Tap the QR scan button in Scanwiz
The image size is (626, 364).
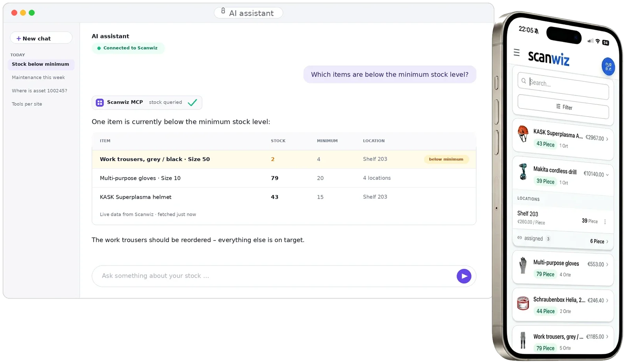click(x=608, y=66)
